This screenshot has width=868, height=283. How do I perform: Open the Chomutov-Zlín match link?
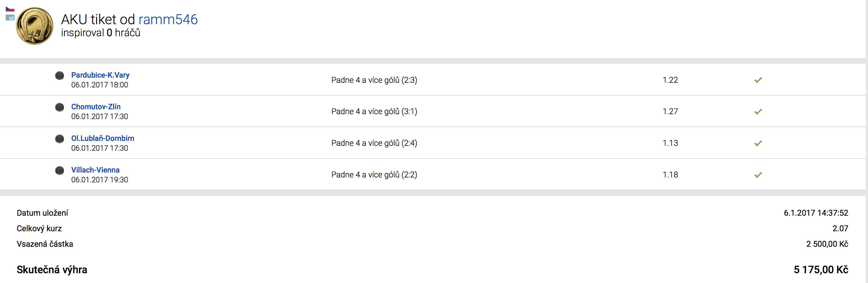[x=96, y=107]
